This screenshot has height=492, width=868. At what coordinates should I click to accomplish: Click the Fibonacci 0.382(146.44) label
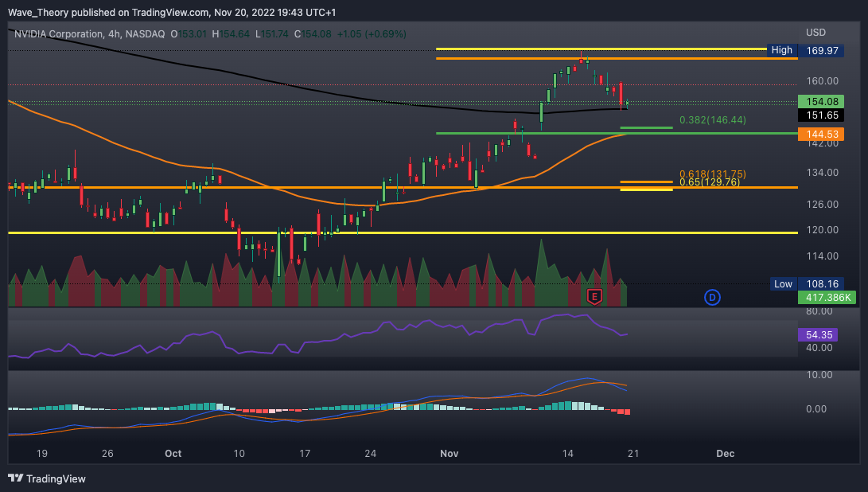point(712,119)
